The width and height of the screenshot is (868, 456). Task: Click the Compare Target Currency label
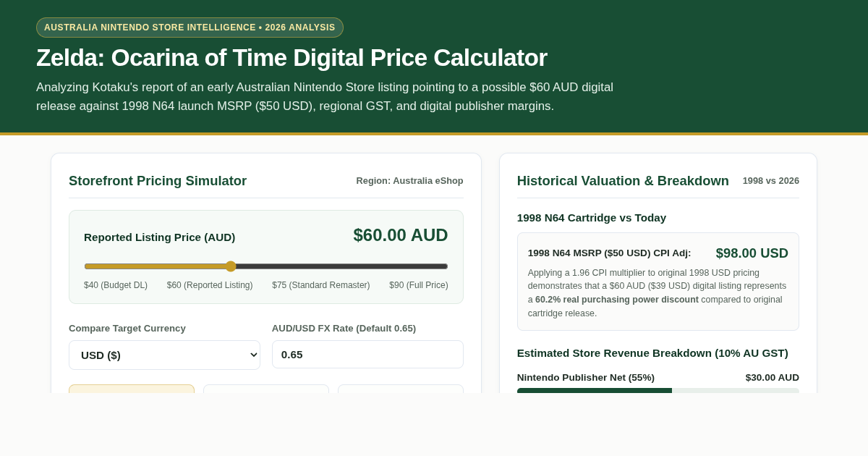[127, 329]
